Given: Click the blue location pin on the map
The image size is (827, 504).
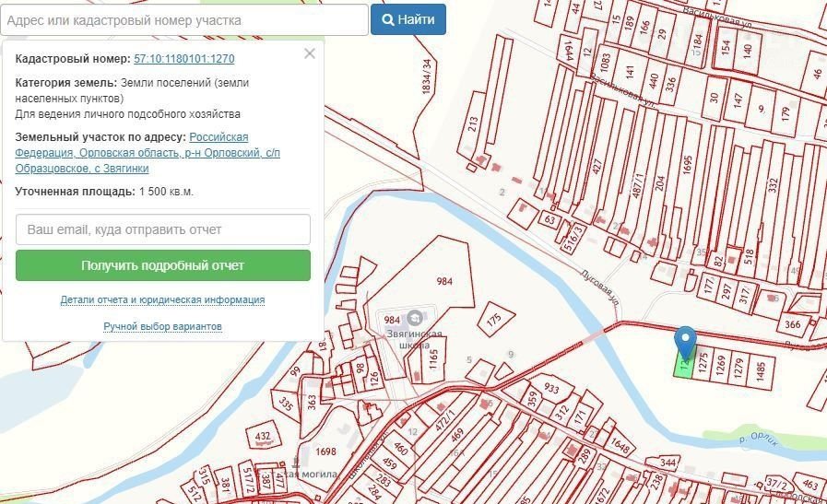Looking at the screenshot, I should (685, 339).
